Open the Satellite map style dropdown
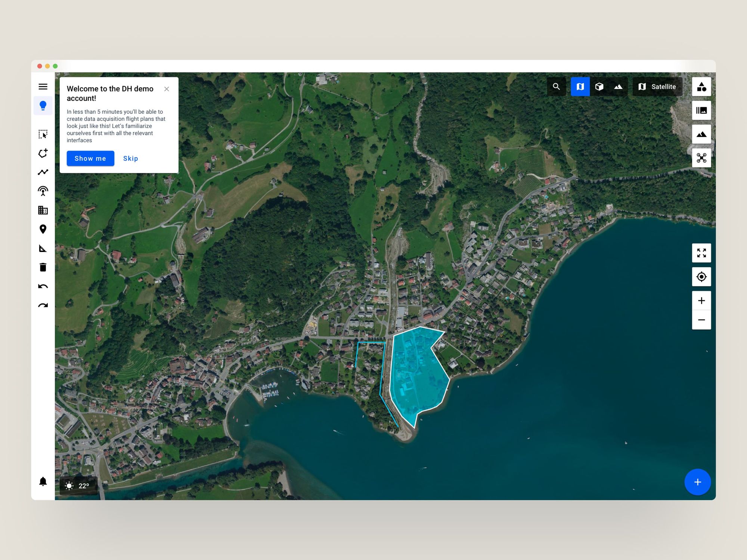Screen dimensions: 747x560 (657, 87)
